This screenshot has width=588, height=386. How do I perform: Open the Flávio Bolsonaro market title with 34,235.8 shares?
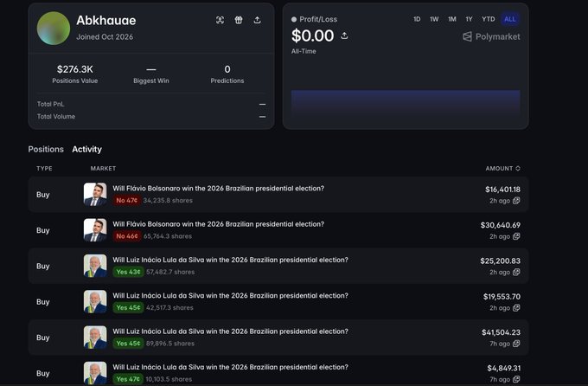click(218, 188)
